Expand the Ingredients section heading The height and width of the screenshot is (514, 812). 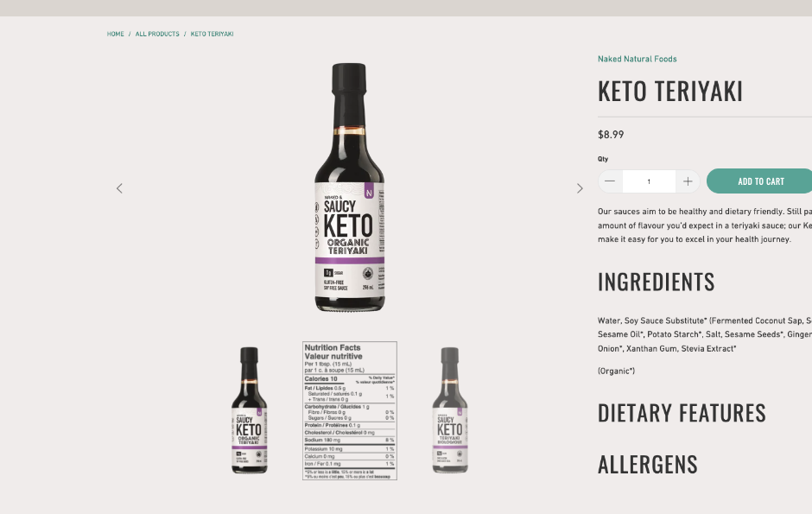pos(657,282)
